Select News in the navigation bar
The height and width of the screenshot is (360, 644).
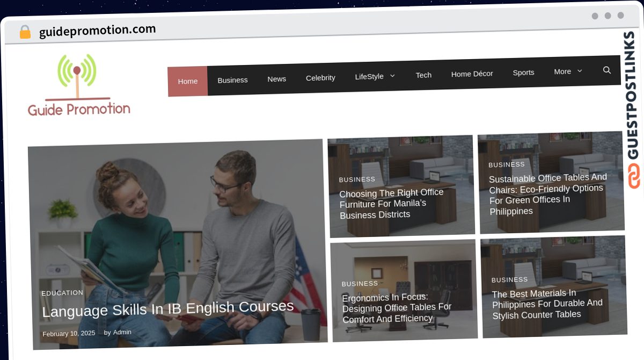277,79
